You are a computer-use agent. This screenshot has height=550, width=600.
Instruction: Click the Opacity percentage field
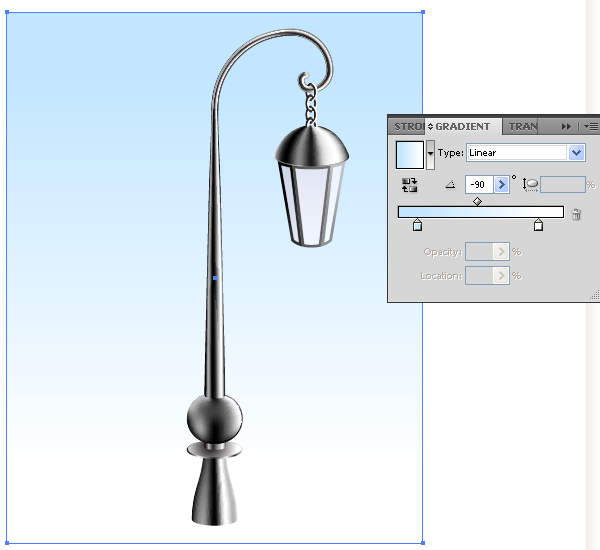coord(479,251)
